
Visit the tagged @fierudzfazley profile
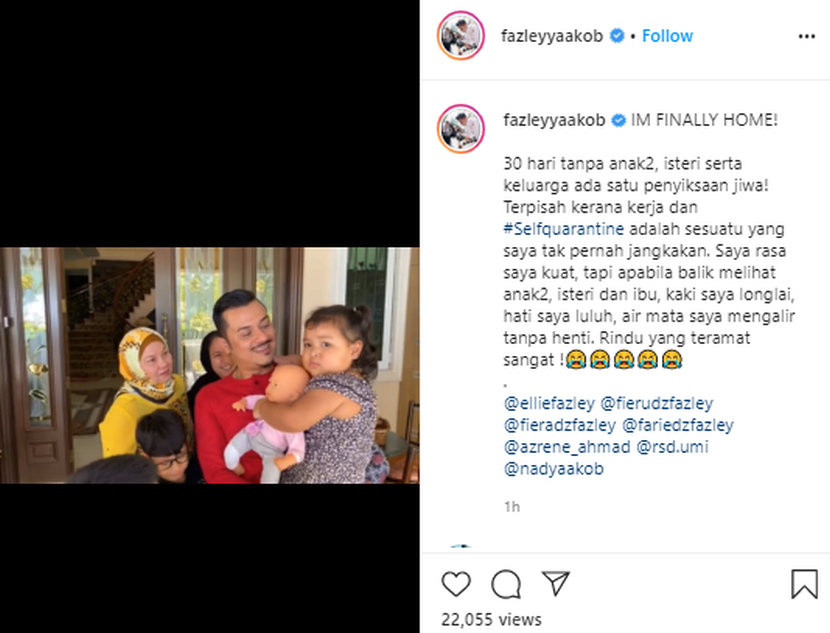tap(656, 403)
